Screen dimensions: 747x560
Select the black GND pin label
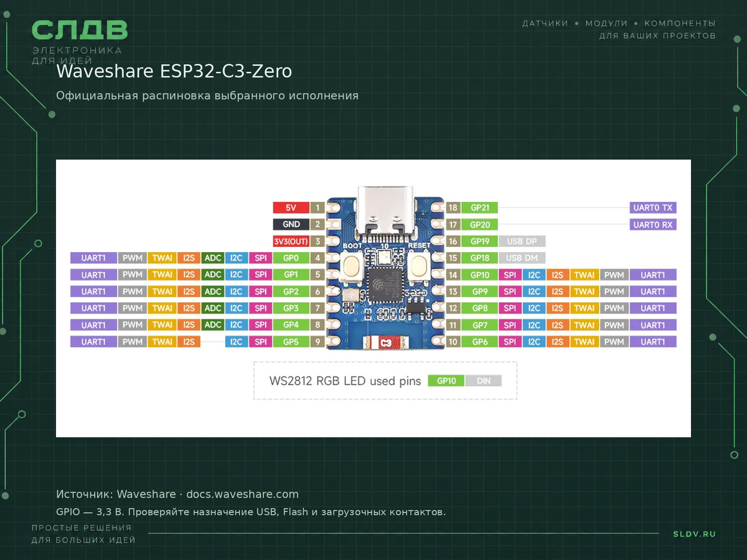[x=291, y=224]
